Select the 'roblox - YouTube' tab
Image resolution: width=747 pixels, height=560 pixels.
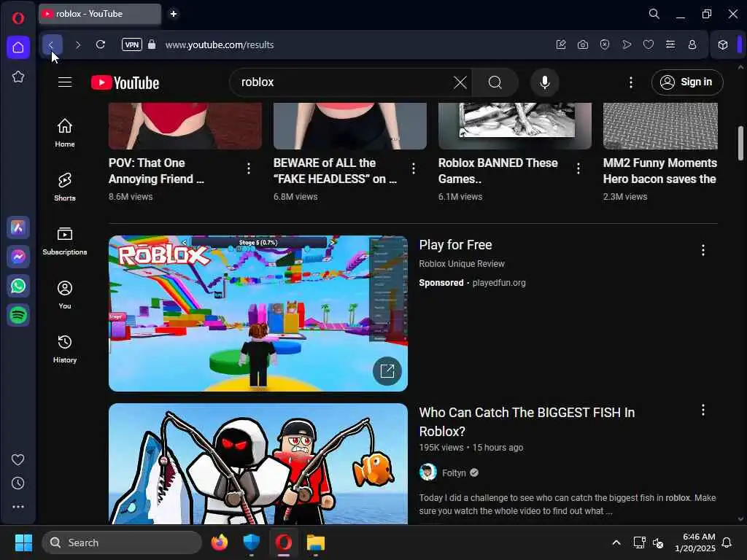[x=100, y=14]
